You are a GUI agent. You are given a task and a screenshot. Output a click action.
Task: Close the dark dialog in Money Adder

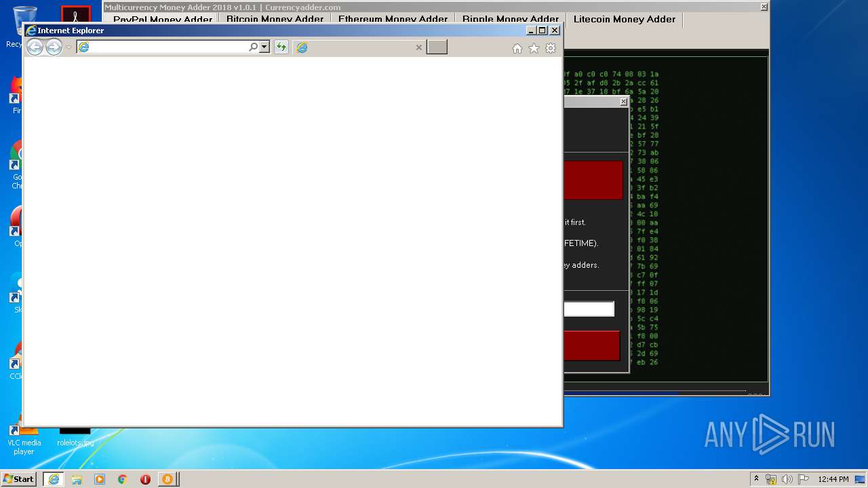tap(624, 102)
